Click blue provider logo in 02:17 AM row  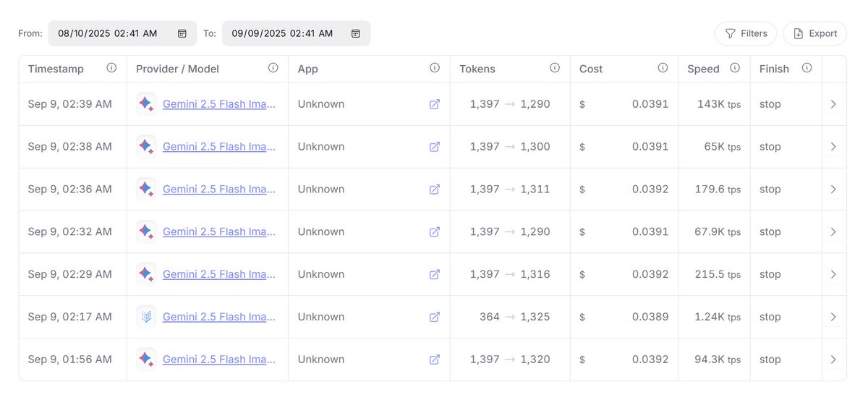(146, 317)
